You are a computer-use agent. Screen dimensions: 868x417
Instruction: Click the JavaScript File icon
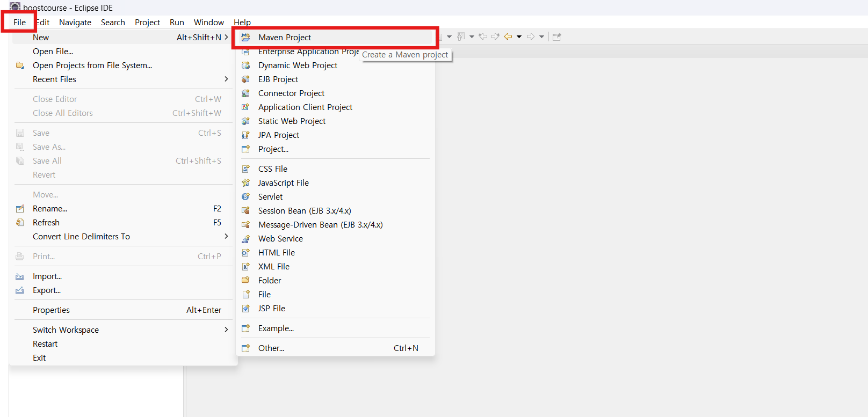[245, 183]
